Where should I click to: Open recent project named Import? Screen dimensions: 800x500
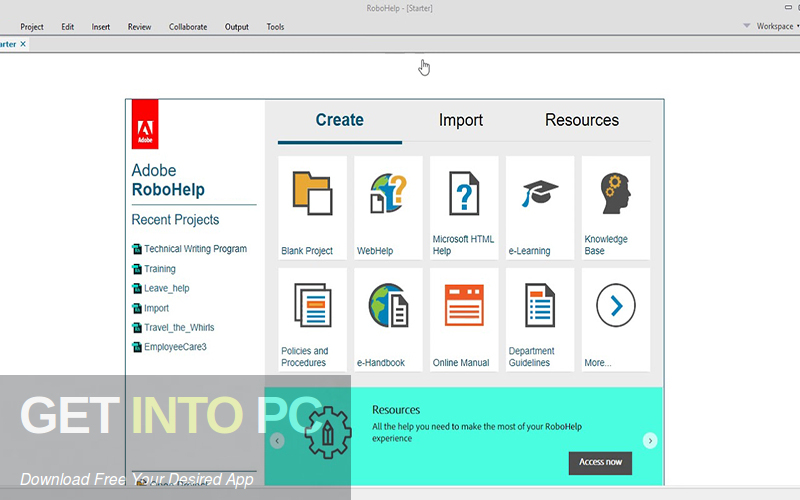click(156, 308)
